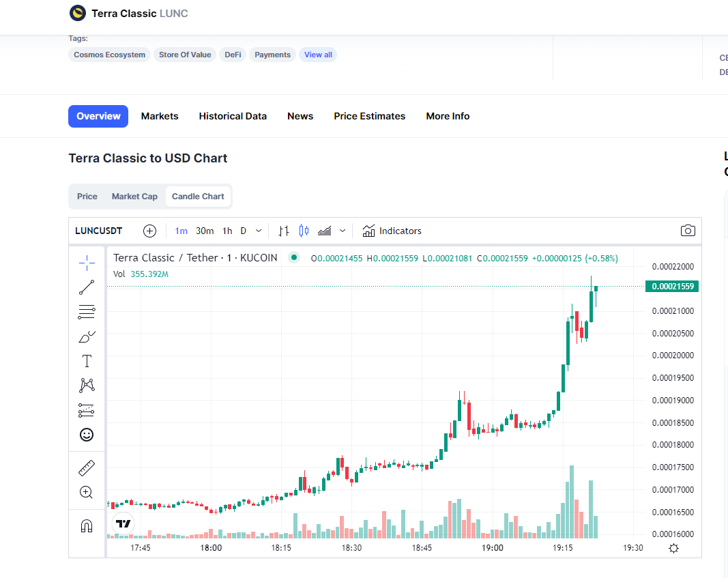Click the Store Of Value tag
This screenshot has width=728, height=578.
185,55
